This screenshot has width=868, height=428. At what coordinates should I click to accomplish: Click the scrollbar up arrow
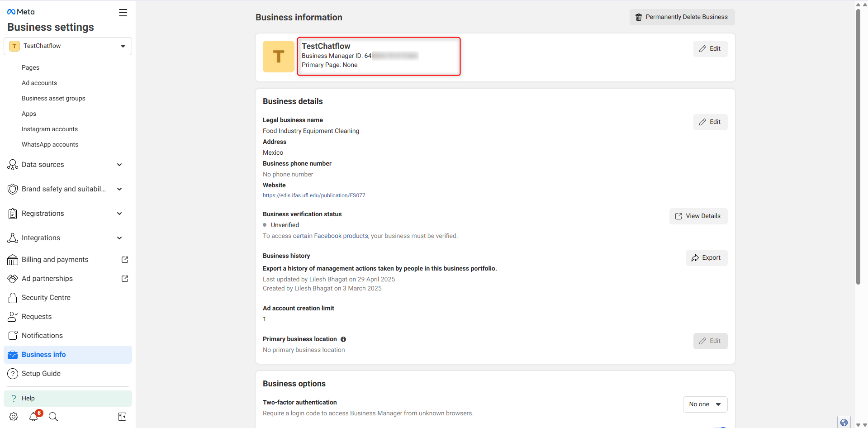[858, 5]
